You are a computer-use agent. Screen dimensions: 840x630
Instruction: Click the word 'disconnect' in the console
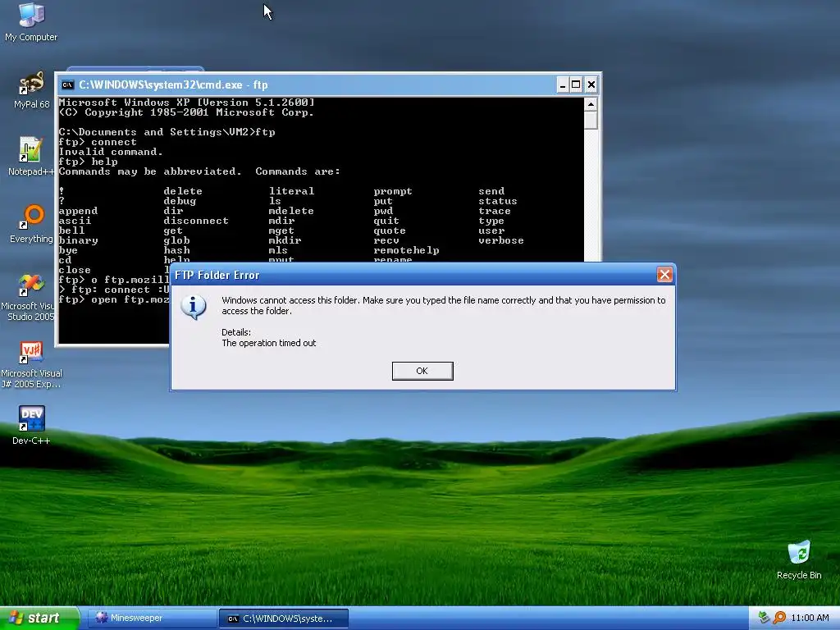coord(196,221)
